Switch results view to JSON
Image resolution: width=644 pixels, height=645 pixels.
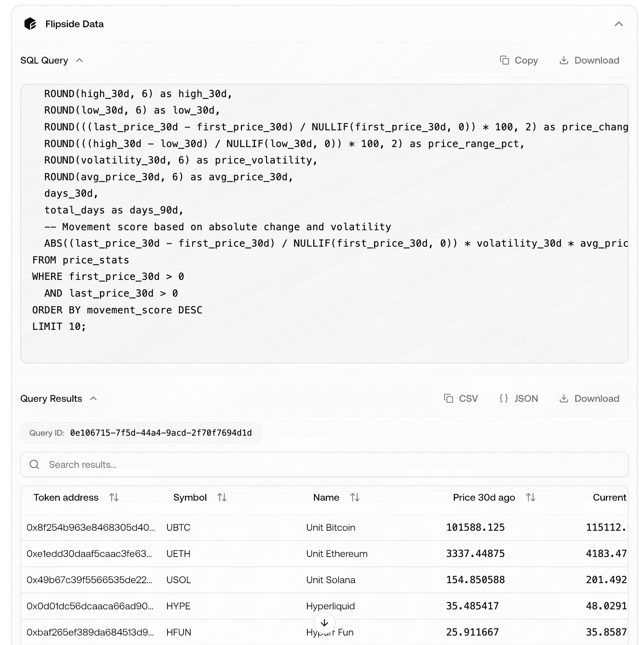click(526, 398)
